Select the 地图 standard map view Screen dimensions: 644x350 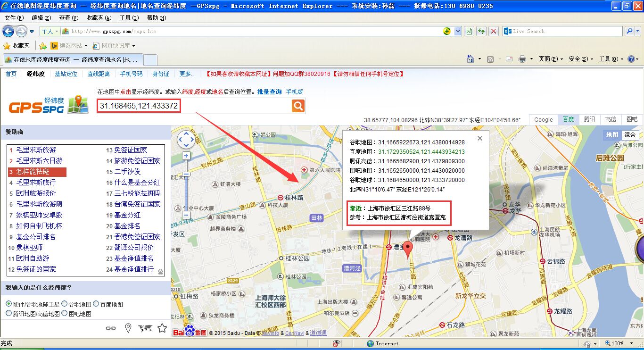coord(612,135)
